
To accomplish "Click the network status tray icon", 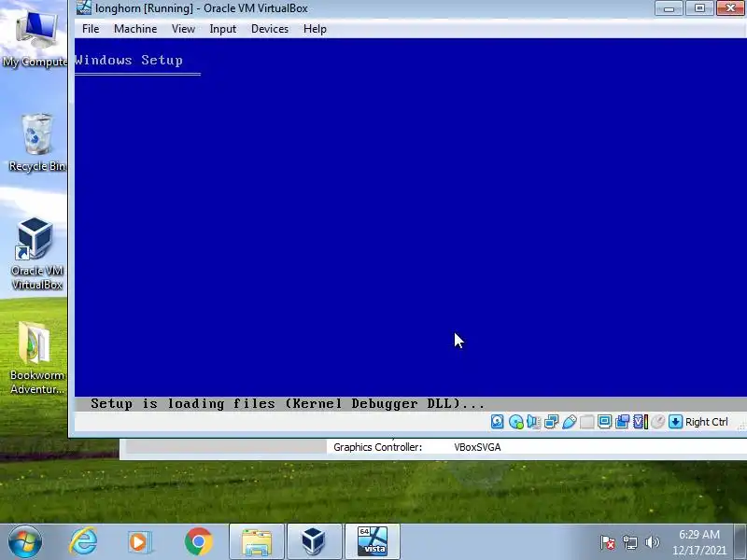I will click(x=629, y=542).
